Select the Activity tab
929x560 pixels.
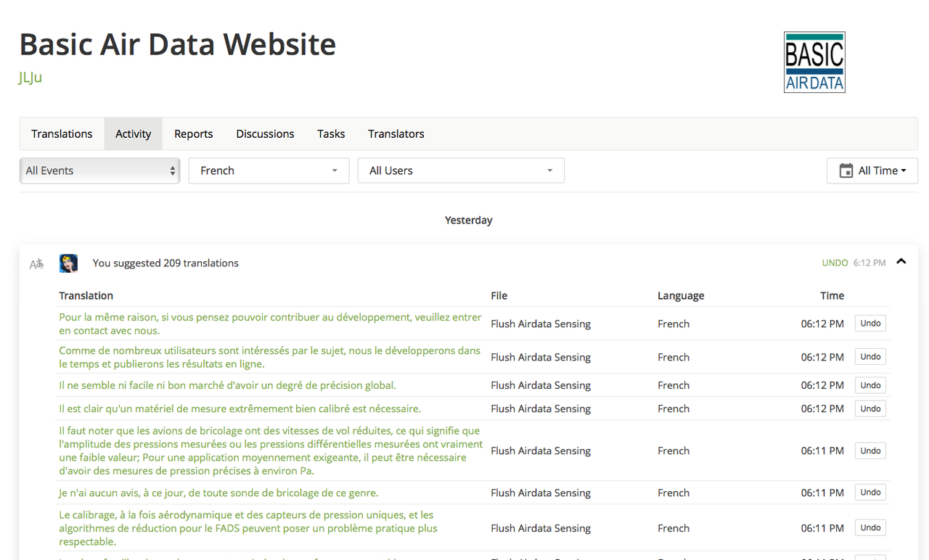pyautogui.click(x=134, y=133)
